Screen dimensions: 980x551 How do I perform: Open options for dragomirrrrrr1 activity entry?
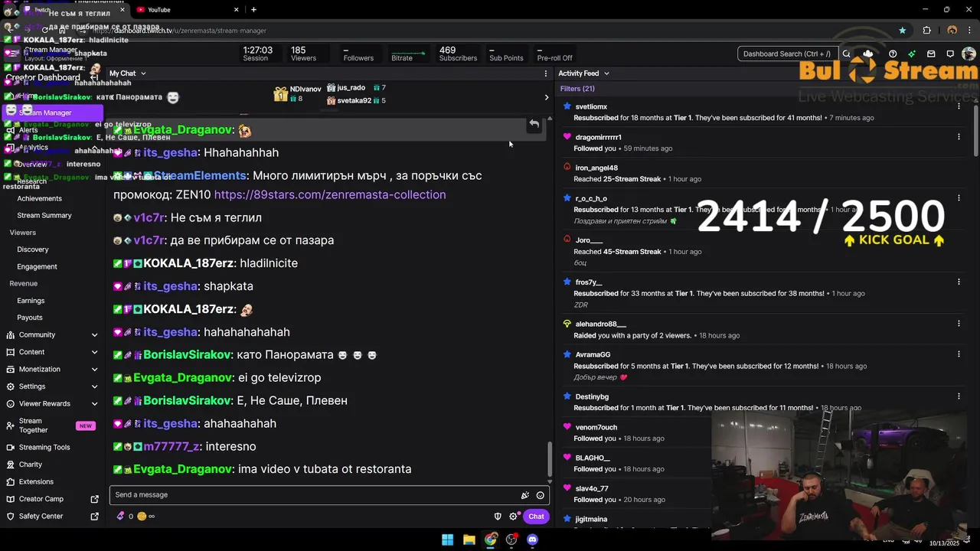[959, 137]
